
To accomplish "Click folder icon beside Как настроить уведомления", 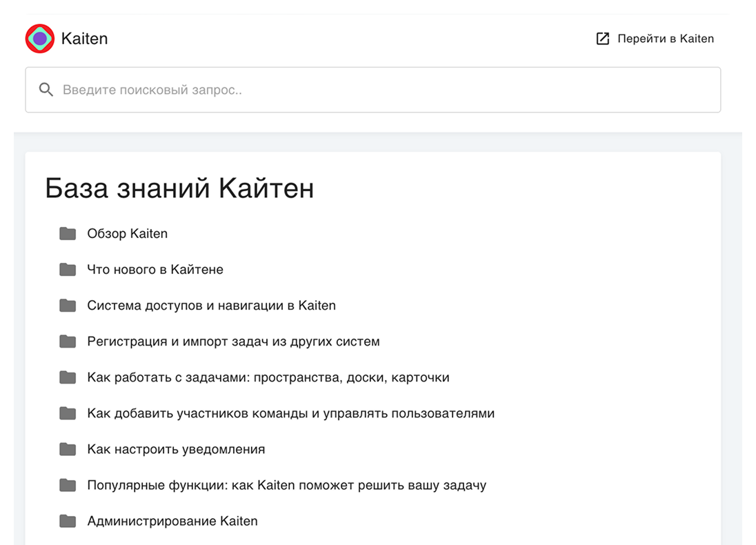I will [x=68, y=449].
